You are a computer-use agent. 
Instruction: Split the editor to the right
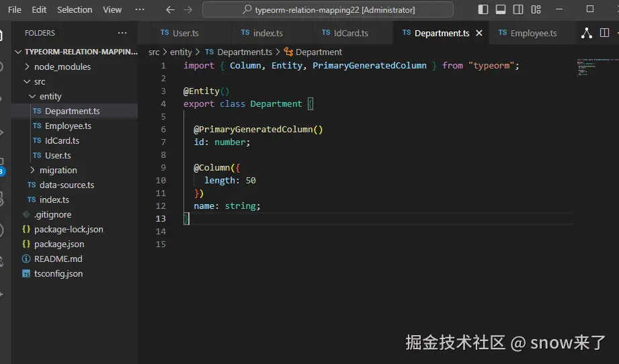point(604,33)
